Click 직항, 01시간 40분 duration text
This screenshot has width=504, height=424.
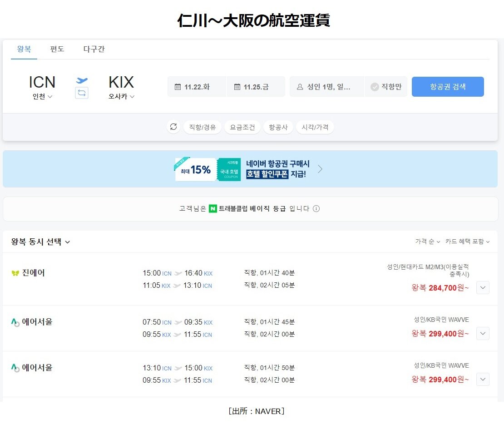[x=269, y=273]
